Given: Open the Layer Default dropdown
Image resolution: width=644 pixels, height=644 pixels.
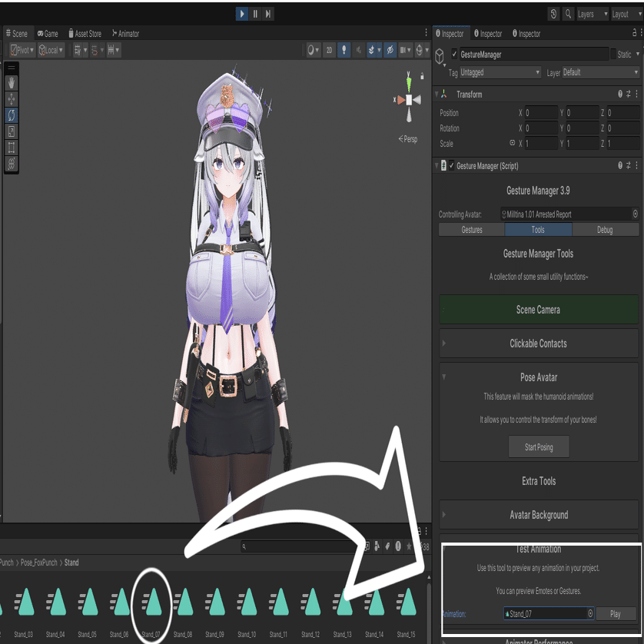Looking at the screenshot, I should [600, 73].
